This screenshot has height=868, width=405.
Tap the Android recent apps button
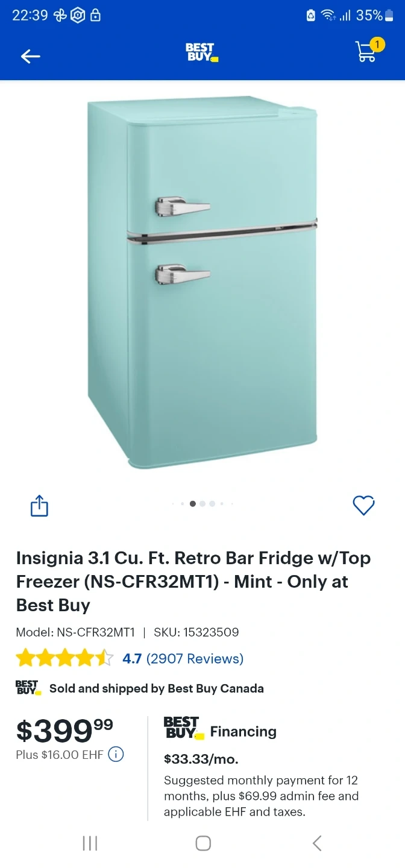coord(90,843)
